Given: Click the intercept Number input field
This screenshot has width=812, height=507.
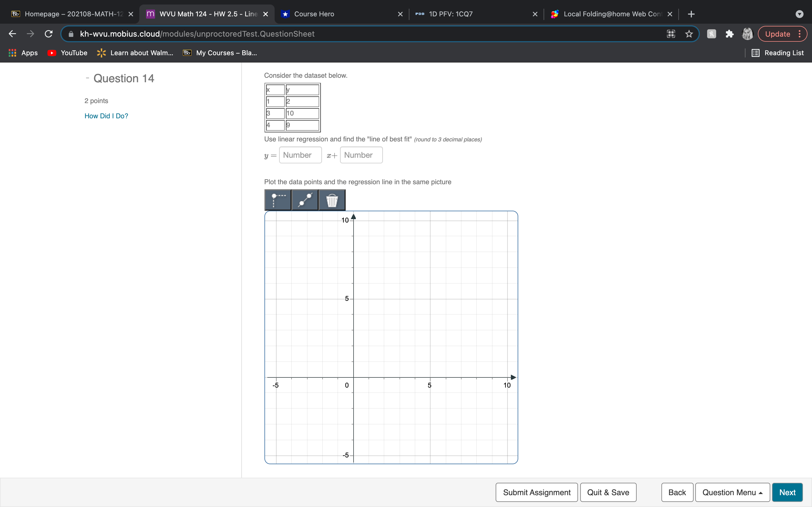Looking at the screenshot, I should (x=361, y=155).
